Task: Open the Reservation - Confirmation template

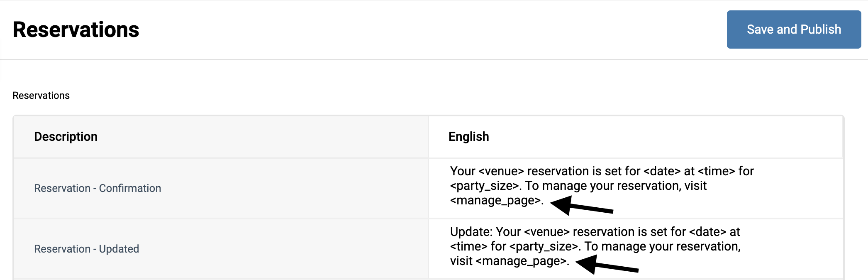Action: (x=97, y=188)
